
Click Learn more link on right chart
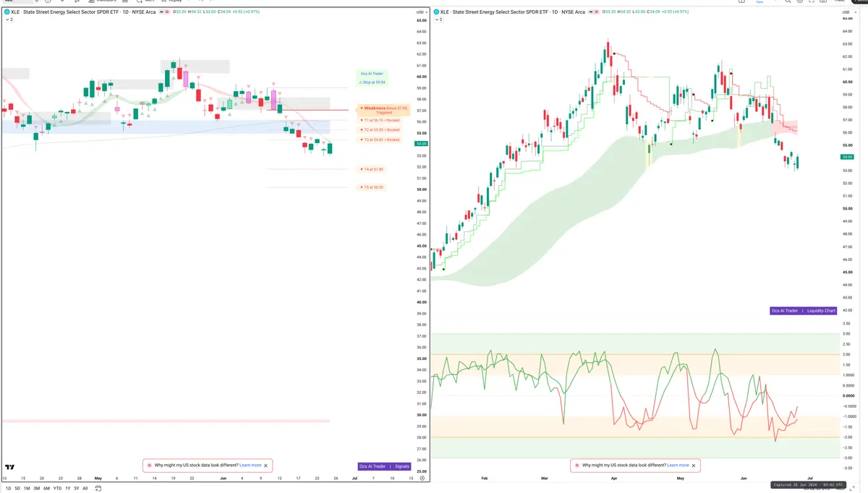pyautogui.click(x=678, y=466)
